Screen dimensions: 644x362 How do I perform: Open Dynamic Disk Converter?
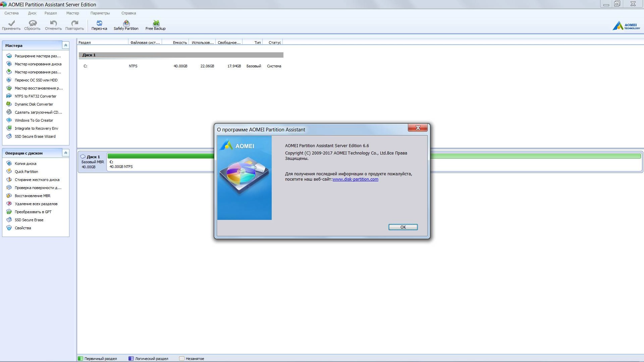click(30, 104)
